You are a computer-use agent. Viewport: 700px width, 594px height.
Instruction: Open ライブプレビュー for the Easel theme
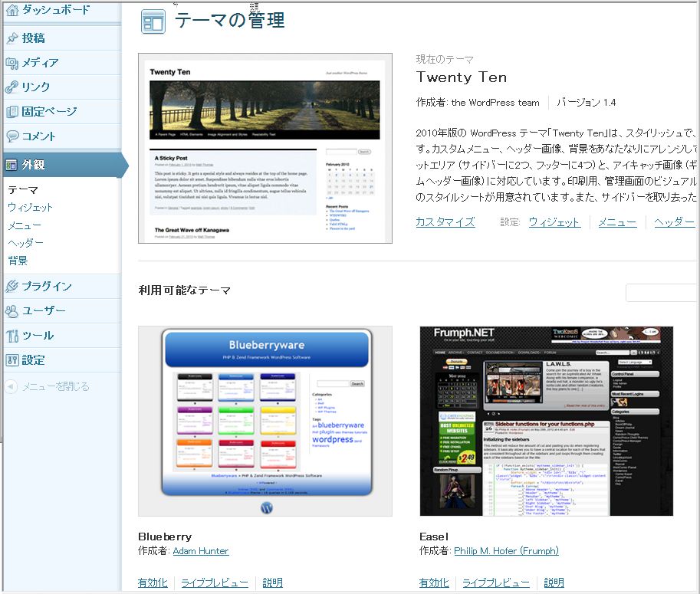(496, 583)
